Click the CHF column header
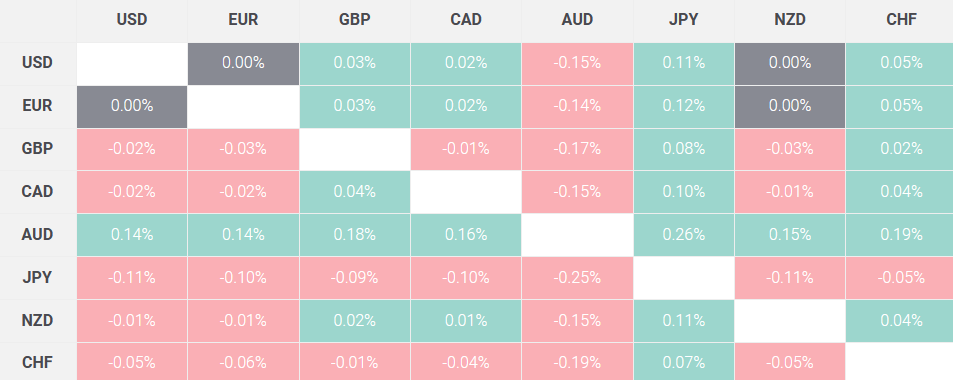Viewport: 953px width, 380px height. (x=900, y=21)
